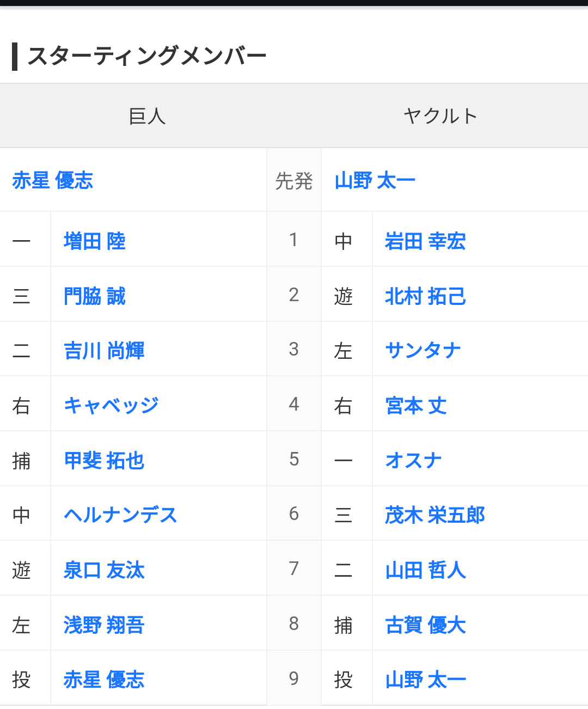Open 山田 哲人 player page
The width and height of the screenshot is (588, 709).
(x=425, y=570)
